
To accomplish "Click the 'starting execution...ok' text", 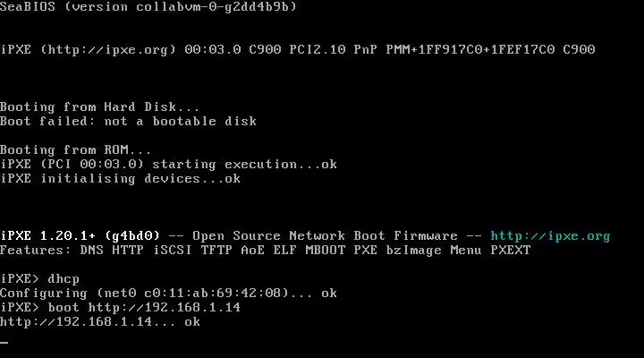I will (x=245, y=165).
